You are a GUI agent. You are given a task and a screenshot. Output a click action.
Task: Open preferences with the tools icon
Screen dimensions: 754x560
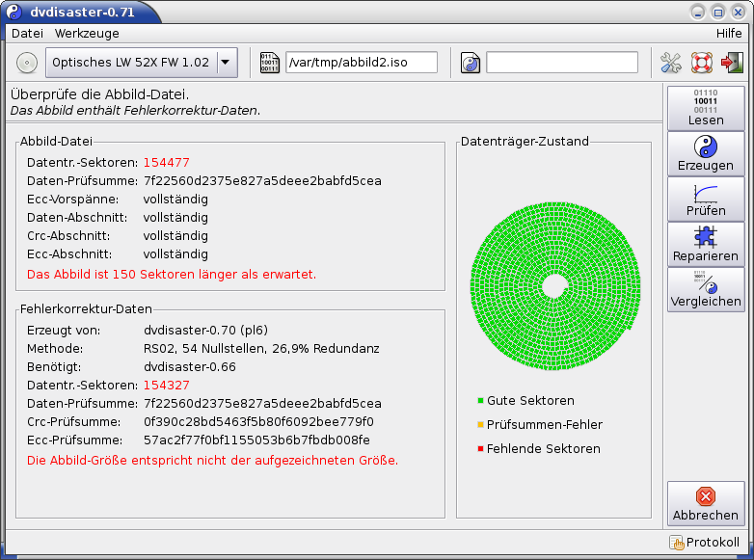pos(671,63)
